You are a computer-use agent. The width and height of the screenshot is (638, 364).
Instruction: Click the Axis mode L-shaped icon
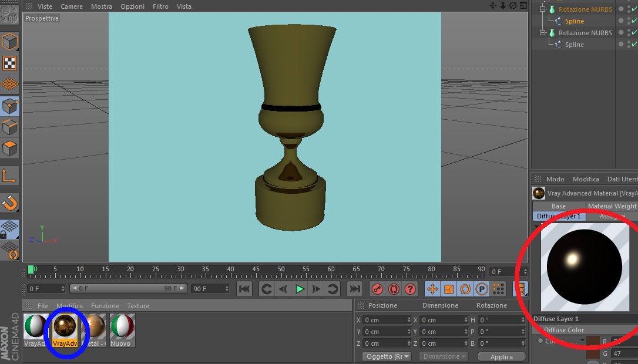tap(10, 176)
